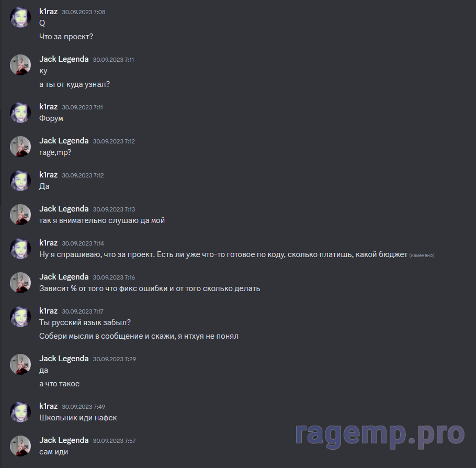Click the ragemp.pro watermark

pos(380,434)
